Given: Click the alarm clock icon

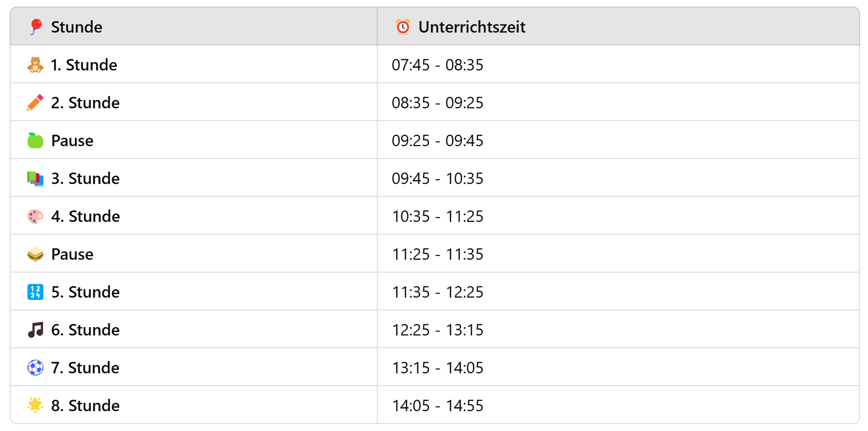Looking at the screenshot, I should click(402, 27).
